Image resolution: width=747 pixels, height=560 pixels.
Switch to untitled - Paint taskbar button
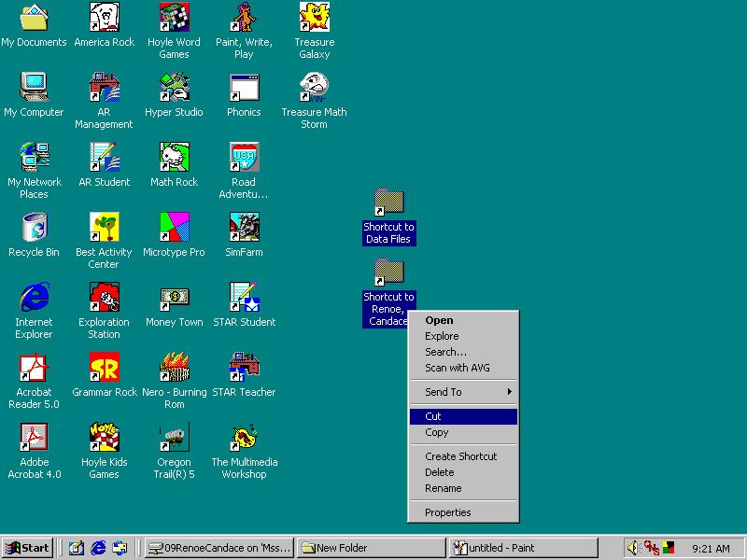(x=523, y=548)
